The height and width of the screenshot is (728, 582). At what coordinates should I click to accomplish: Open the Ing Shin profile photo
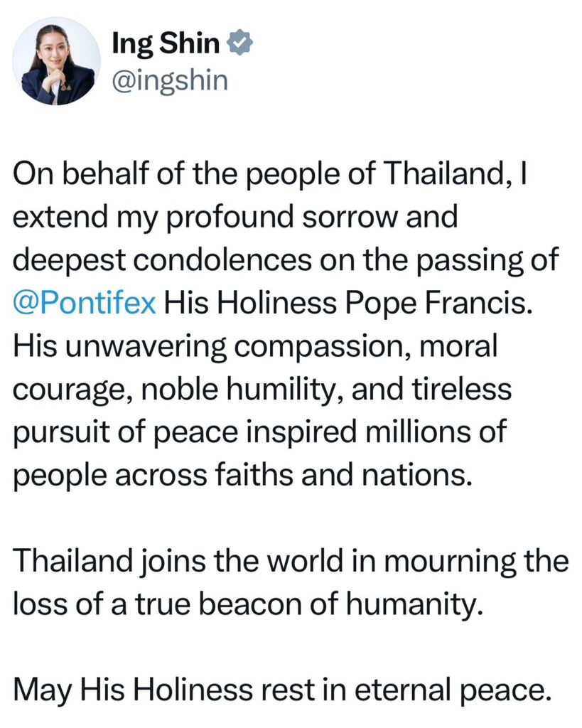57,63
